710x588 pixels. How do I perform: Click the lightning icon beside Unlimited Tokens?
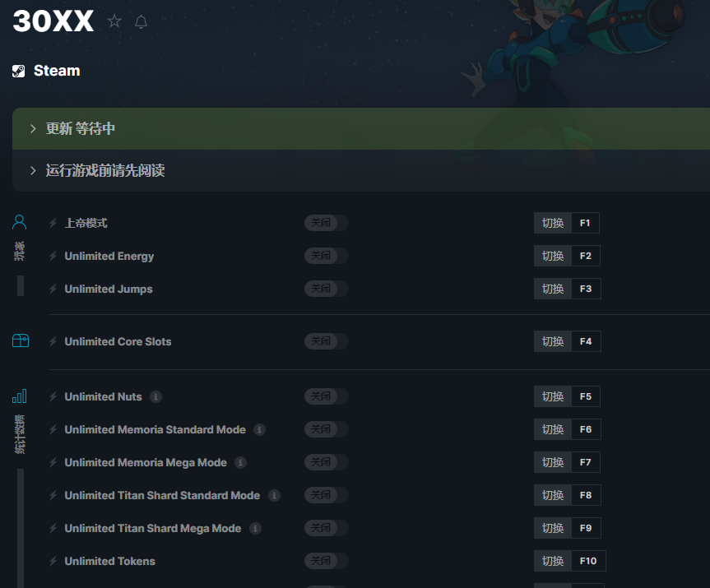[53, 562]
